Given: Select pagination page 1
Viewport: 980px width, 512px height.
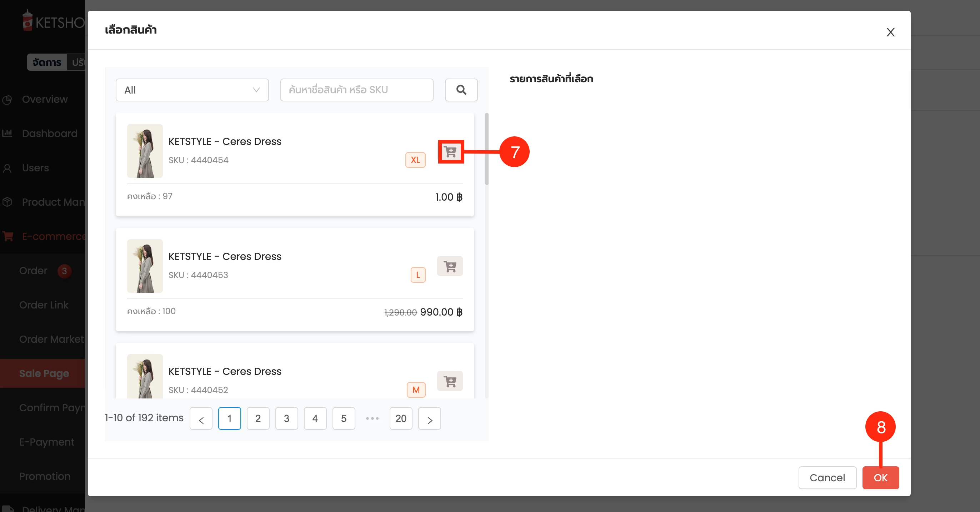Looking at the screenshot, I should [229, 418].
